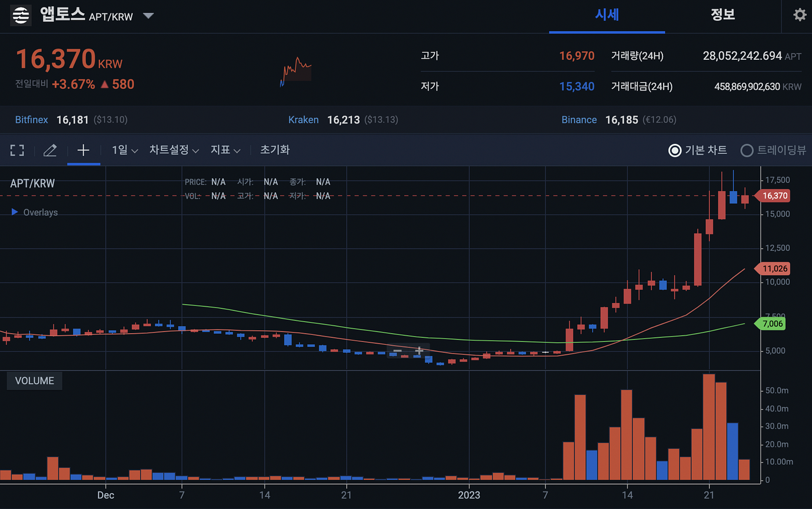
Task: Click the Binance price 16,185
Action: [622, 120]
